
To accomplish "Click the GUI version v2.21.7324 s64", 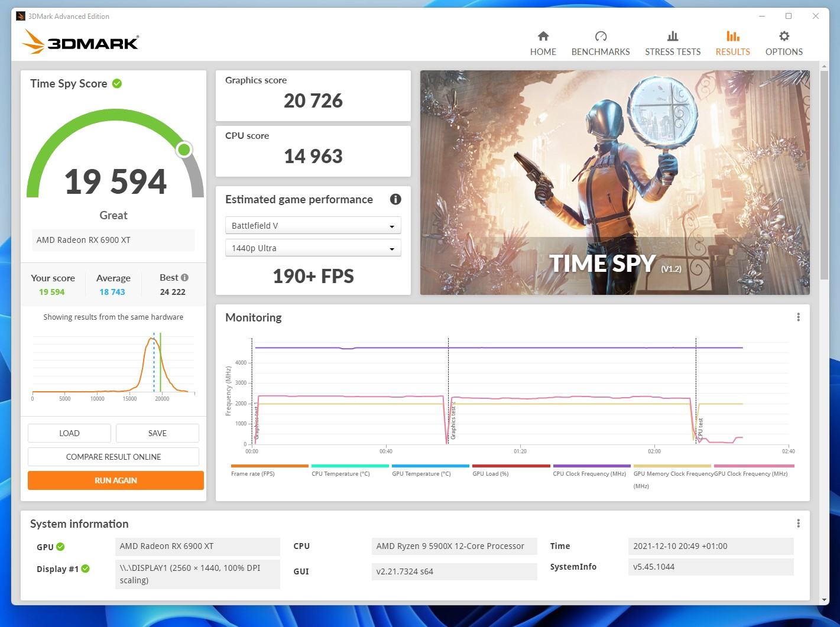I will 454,571.
